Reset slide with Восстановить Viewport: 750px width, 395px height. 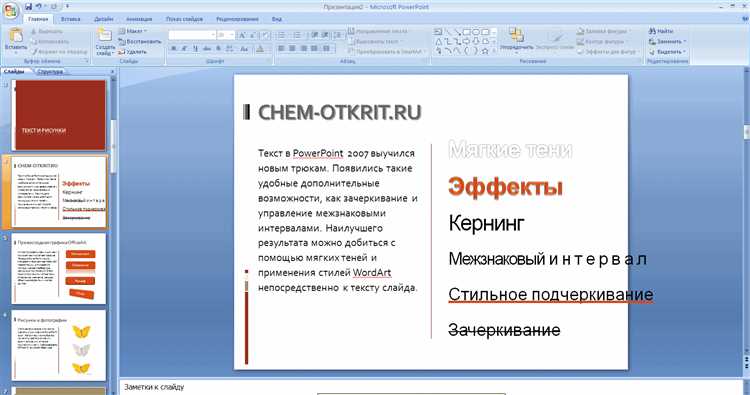pos(140,42)
